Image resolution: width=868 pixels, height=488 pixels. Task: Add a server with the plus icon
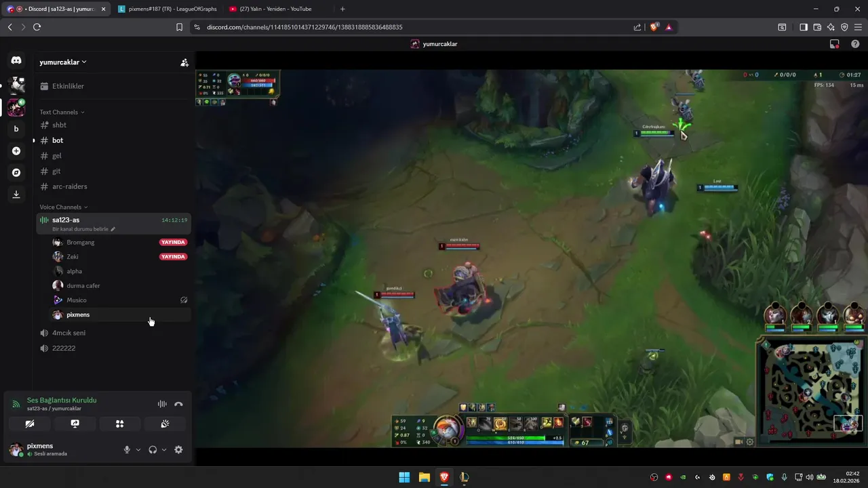[16, 150]
